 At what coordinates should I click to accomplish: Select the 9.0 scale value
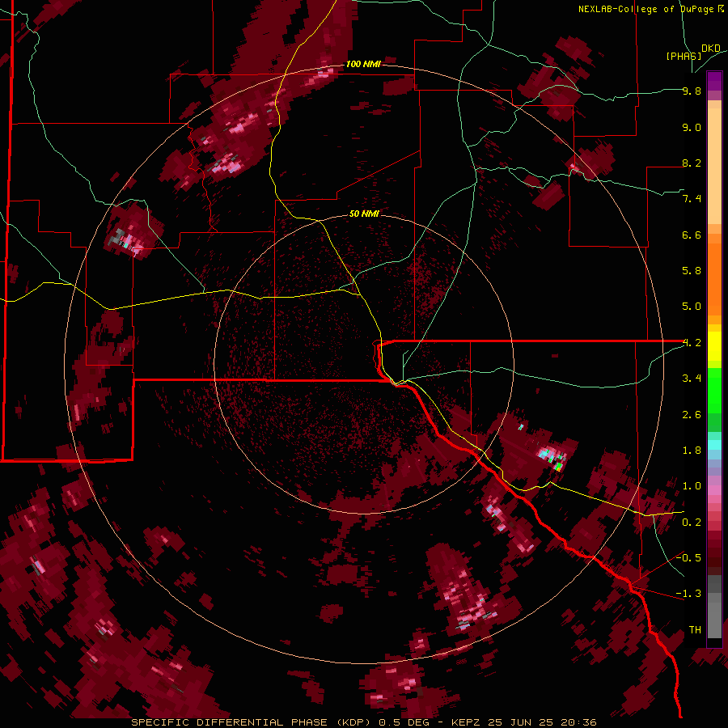692,128
